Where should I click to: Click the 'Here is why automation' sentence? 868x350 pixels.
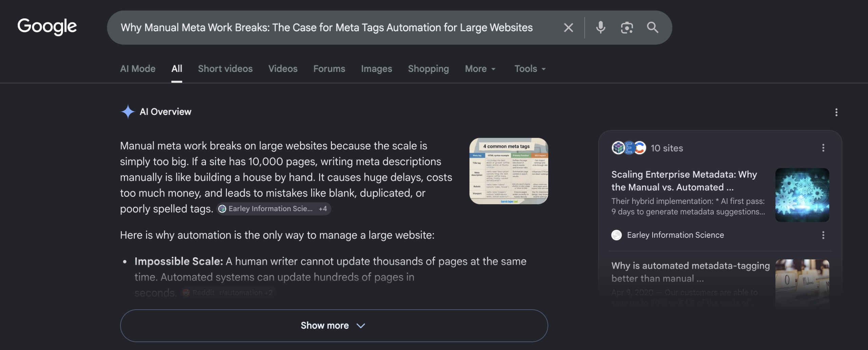[x=277, y=235]
